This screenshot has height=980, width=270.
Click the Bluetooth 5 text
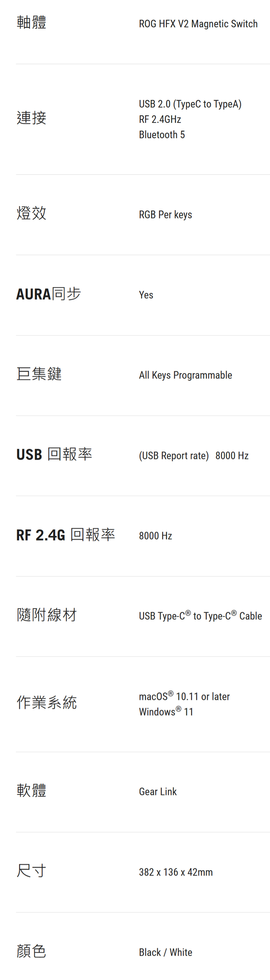162,135
